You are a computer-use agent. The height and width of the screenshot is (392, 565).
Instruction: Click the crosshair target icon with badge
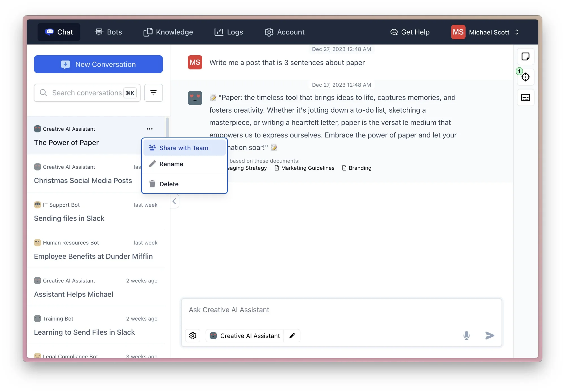[x=525, y=77]
